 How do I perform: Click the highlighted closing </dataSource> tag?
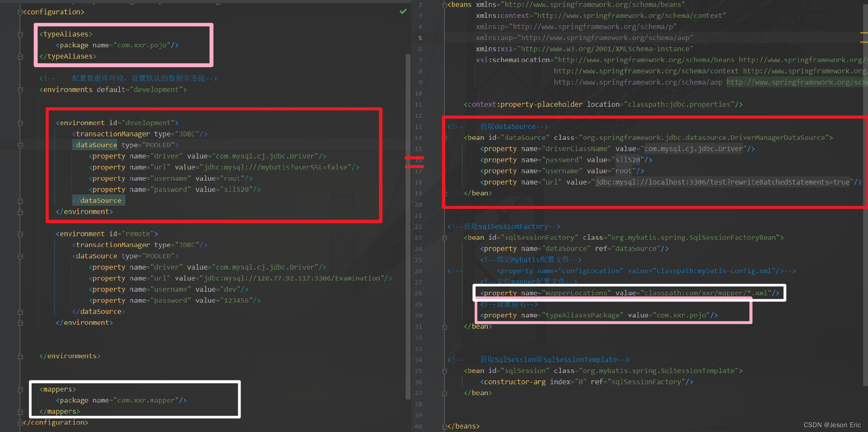(x=99, y=201)
